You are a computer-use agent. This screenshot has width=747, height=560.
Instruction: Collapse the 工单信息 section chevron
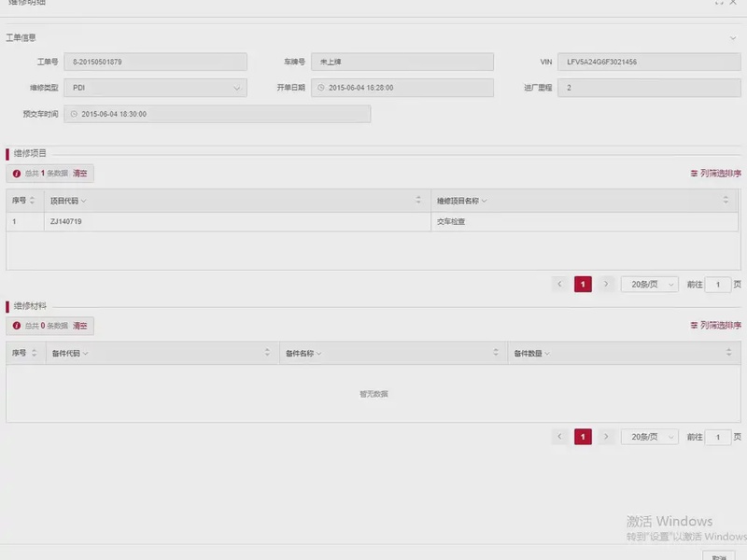tap(733, 38)
